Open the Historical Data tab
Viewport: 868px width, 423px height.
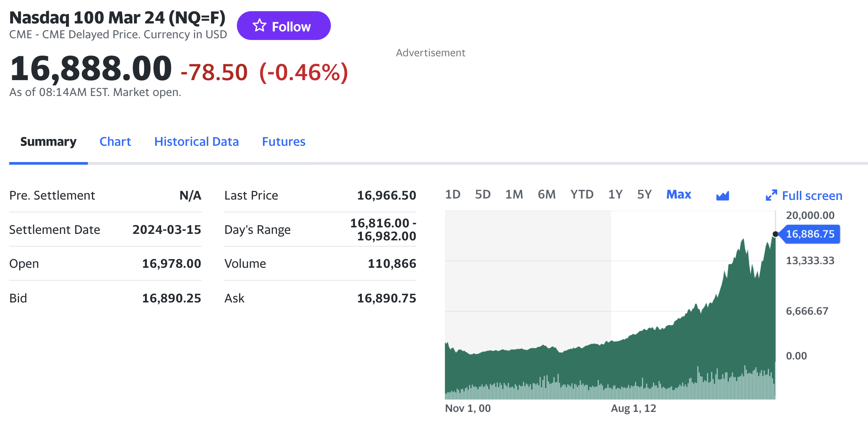(197, 141)
